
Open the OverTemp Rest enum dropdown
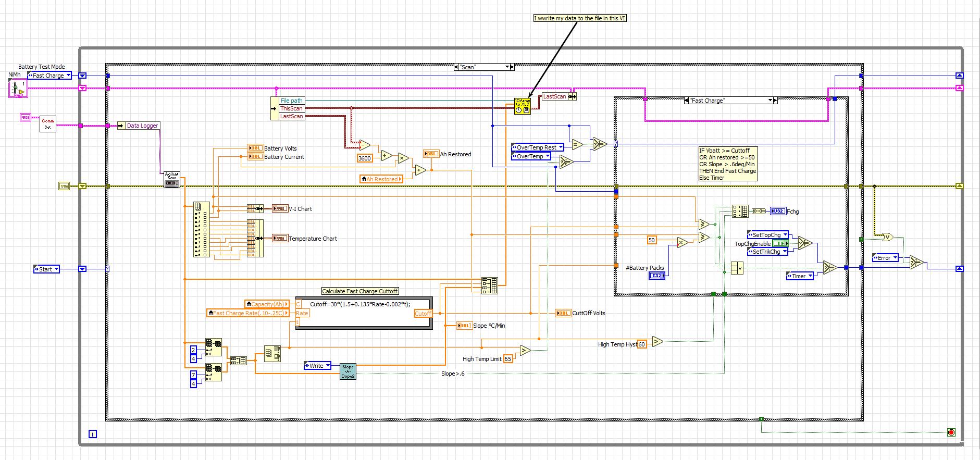click(538, 147)
